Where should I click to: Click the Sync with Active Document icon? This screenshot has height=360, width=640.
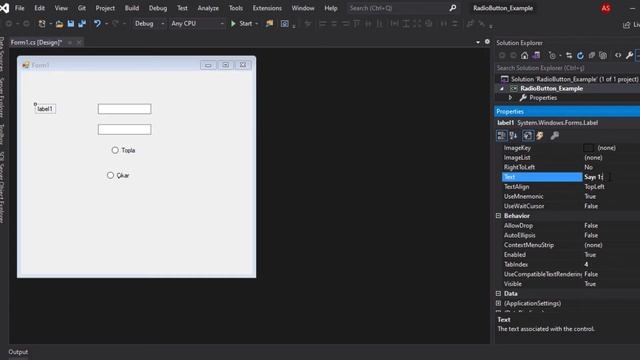[569, 56]
